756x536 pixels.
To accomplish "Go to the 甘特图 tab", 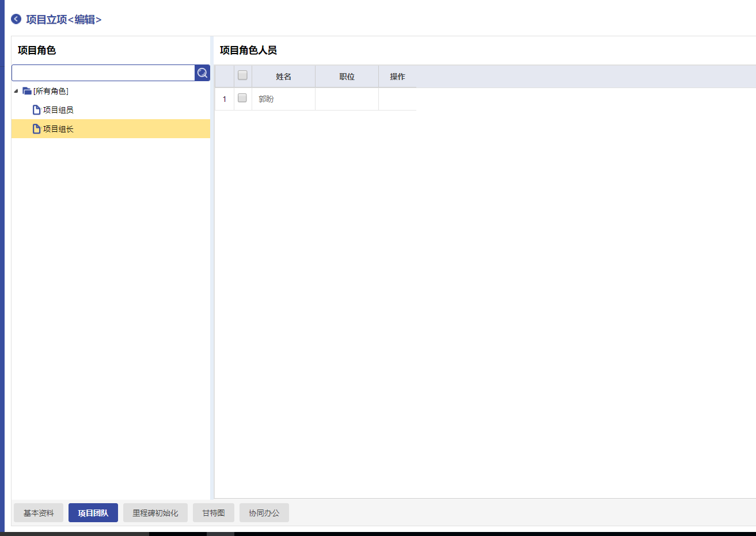I will click(x=214, y=513).
